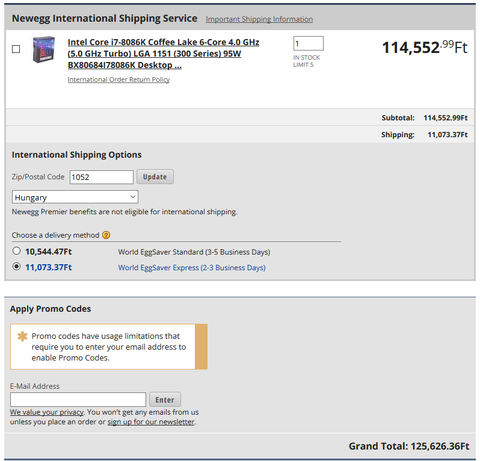This screenshot has height=461, width=480.
Task: Open the We value your privacy link
Action: tap(47, 412)
